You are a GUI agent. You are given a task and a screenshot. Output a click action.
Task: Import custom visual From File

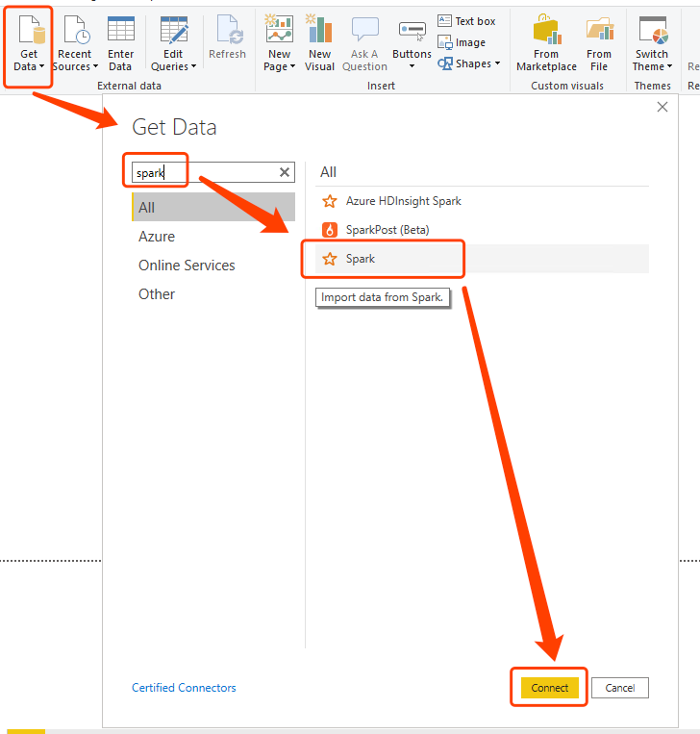pyautogui.click(x=599, y=43)
